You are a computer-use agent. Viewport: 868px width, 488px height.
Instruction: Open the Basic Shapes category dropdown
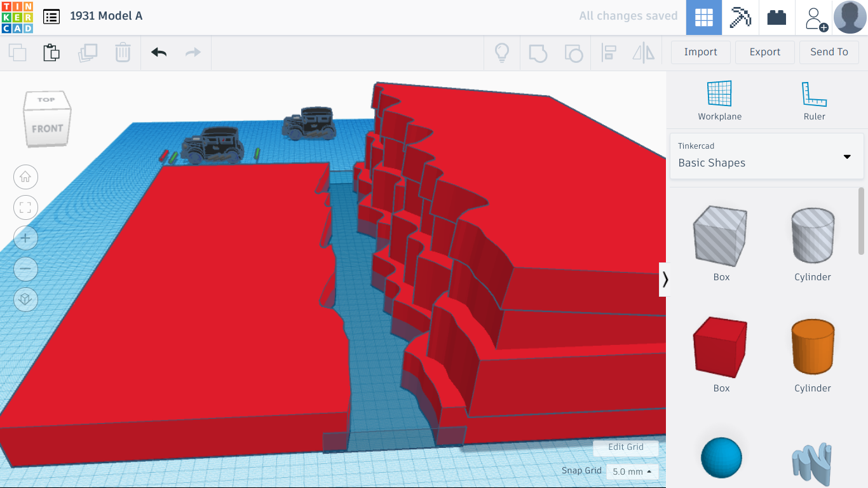click(x=767, y=156)
